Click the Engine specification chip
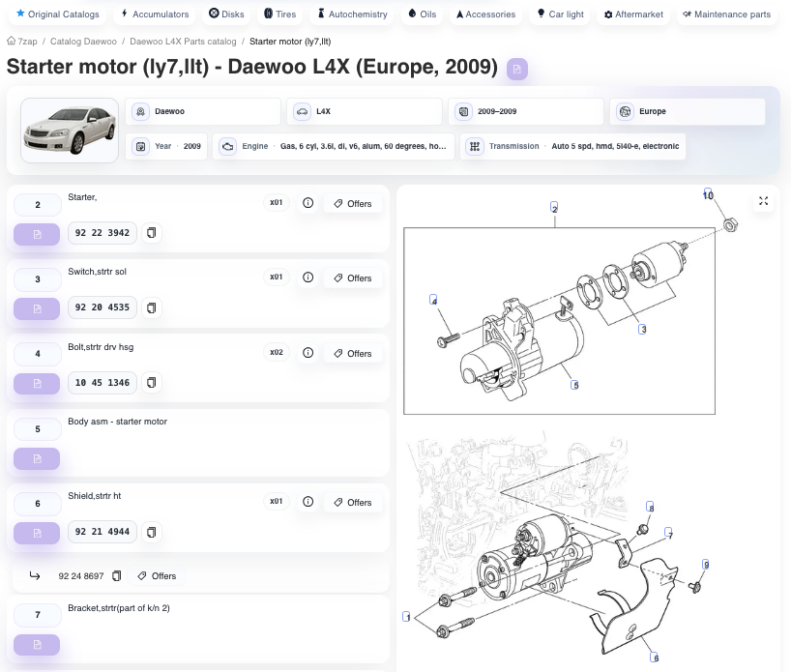 click(x=333, y=146)
